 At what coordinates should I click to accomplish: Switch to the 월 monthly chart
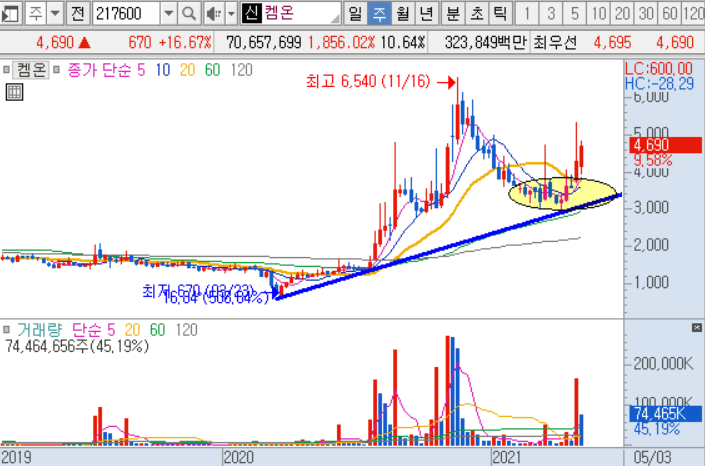click(403, 13)
